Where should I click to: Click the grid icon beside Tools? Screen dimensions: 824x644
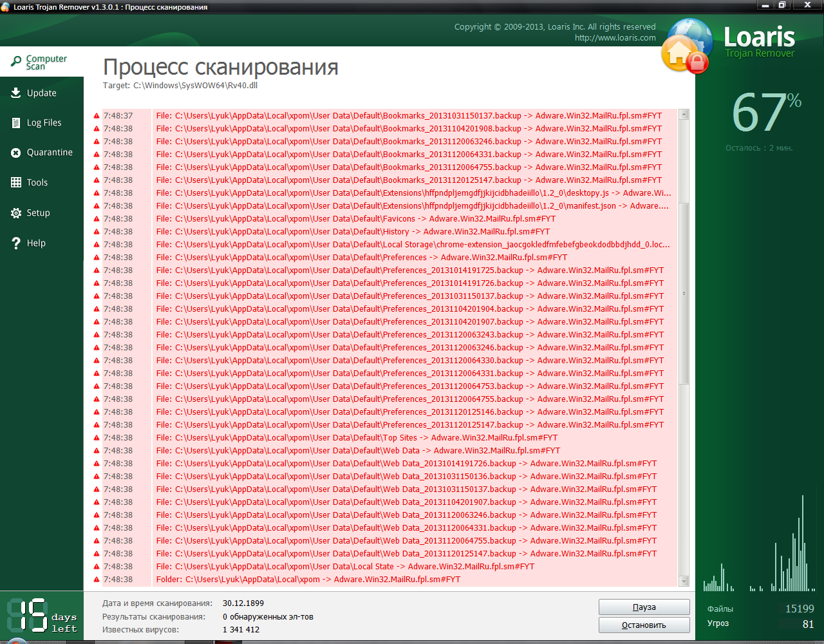click(x=16, y=182)
